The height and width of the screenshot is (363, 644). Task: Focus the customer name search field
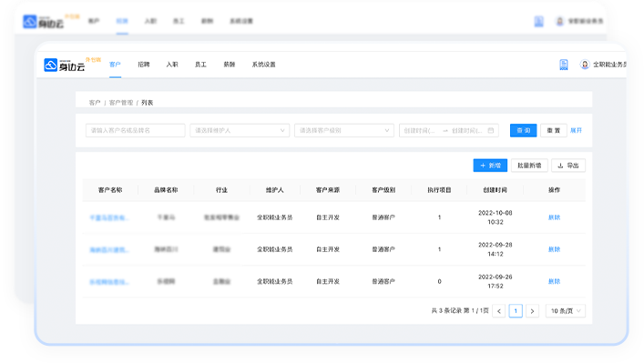136,130
